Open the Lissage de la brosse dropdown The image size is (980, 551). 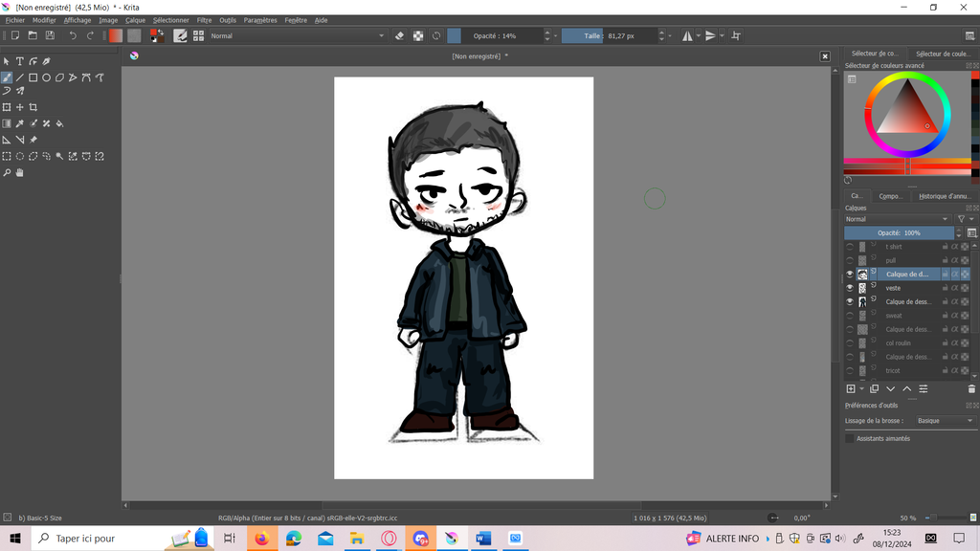[944, 421]
